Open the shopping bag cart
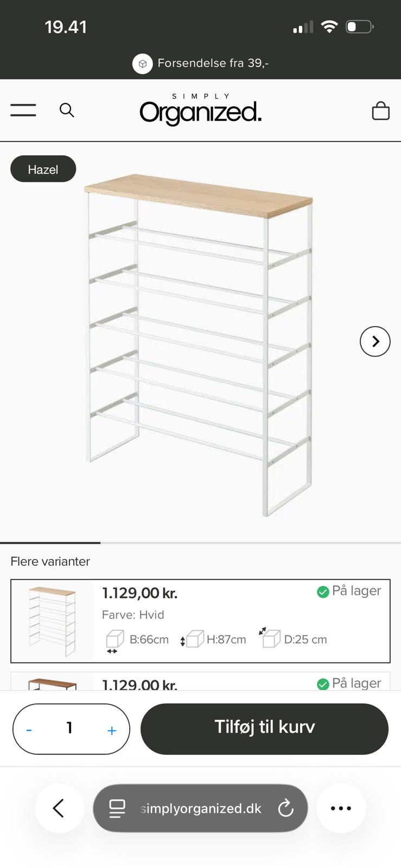The image size is (401, 868). pos(380,110)
